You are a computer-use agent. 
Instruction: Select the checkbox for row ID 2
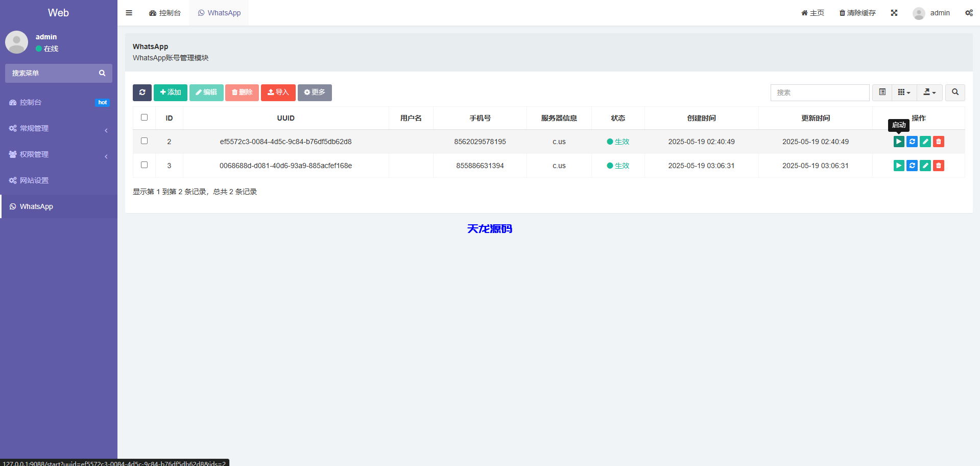coord(144,141)
